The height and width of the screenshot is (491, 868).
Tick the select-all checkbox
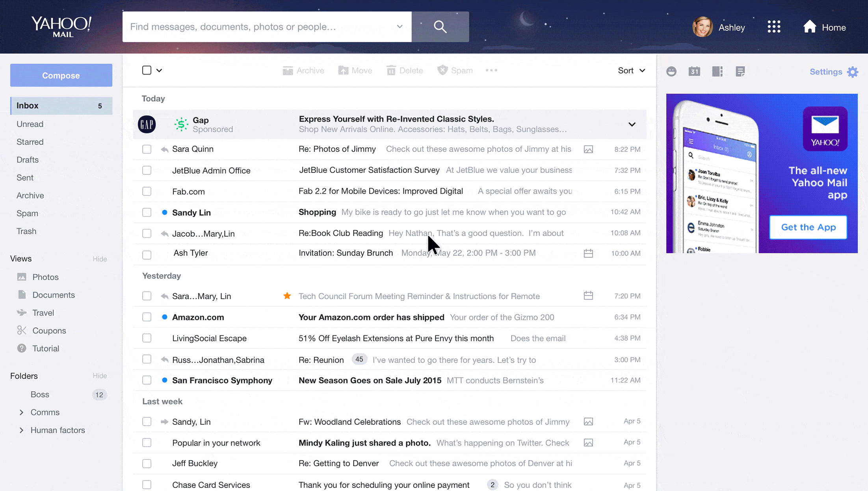147,70
